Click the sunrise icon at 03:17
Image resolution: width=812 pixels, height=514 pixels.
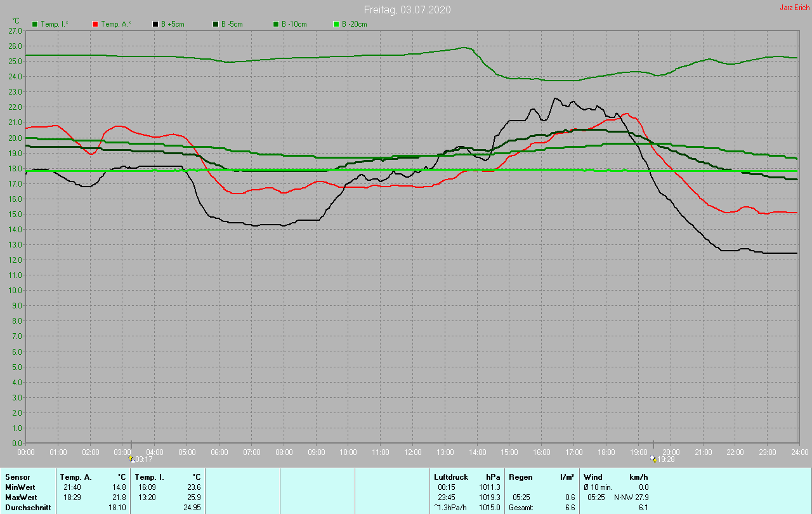tap(131, 458)
